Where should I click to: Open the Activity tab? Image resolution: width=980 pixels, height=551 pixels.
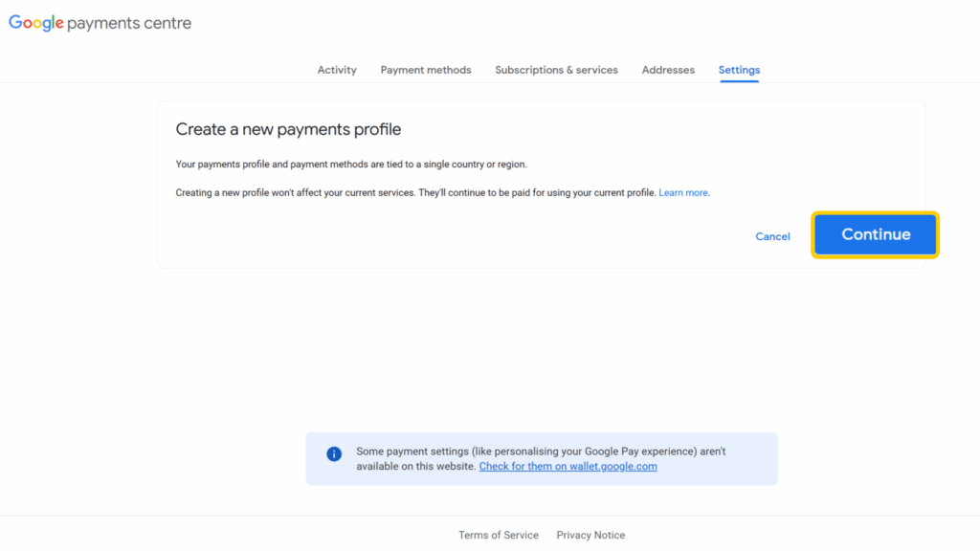pos(337,70)
